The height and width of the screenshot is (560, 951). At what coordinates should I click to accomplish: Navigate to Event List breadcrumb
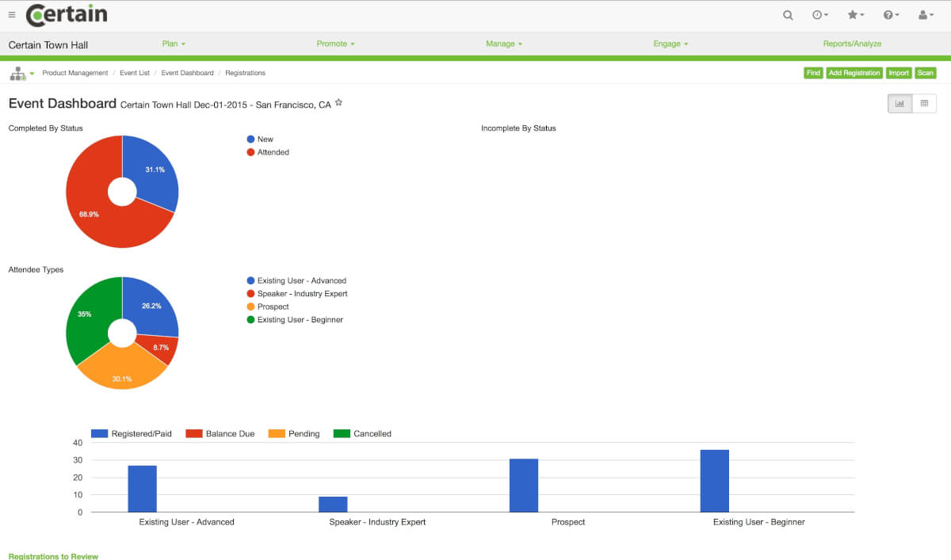coord(135,73)
